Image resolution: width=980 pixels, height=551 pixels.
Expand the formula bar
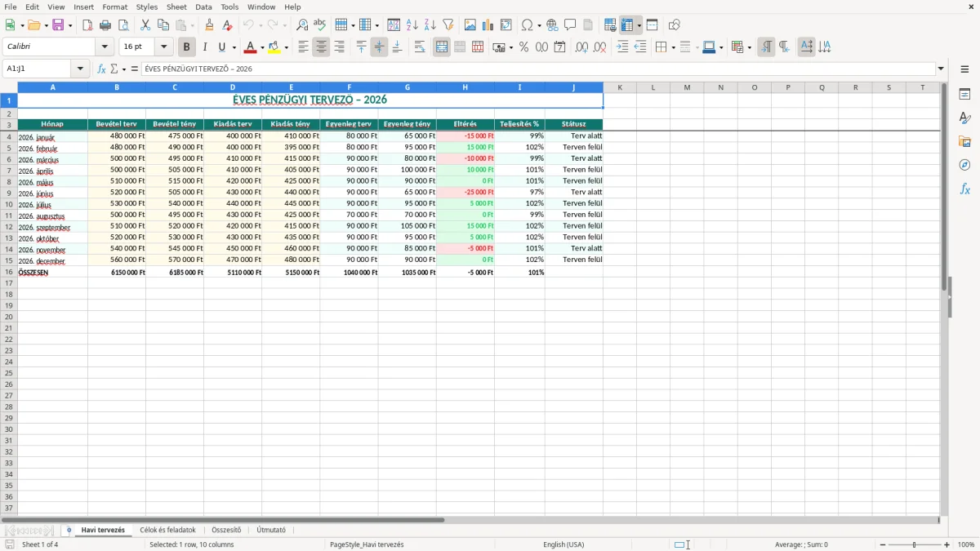tap(941, 69)
